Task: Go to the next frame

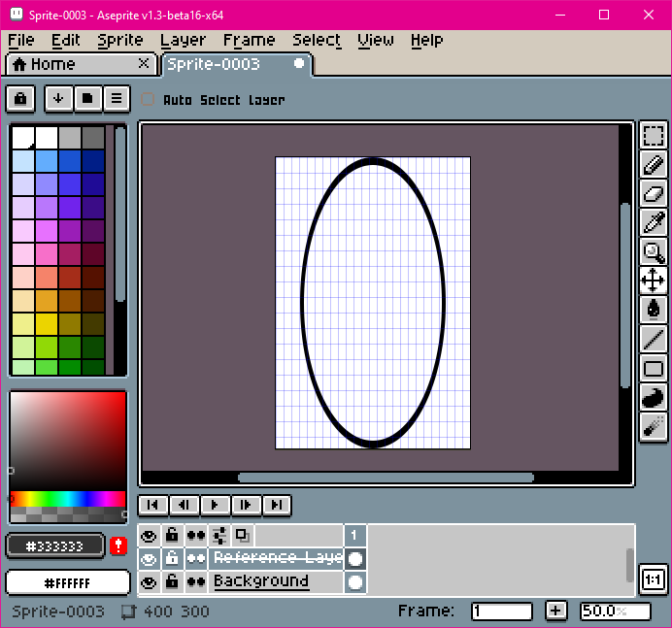Action: pyautogui.click(x=246, y=505)
